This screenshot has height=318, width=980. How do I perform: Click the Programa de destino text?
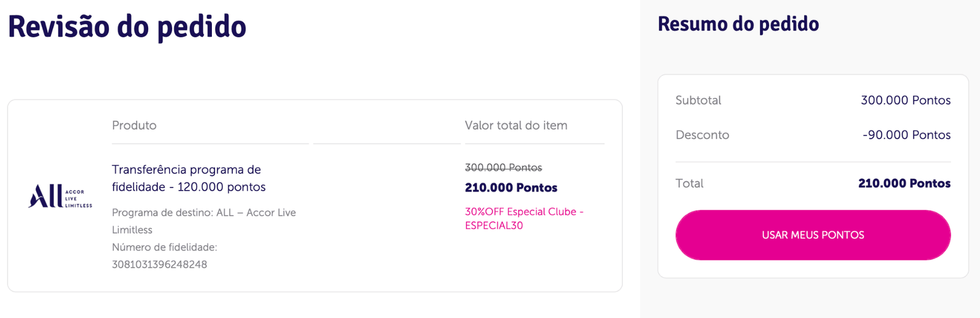[203, 213]
